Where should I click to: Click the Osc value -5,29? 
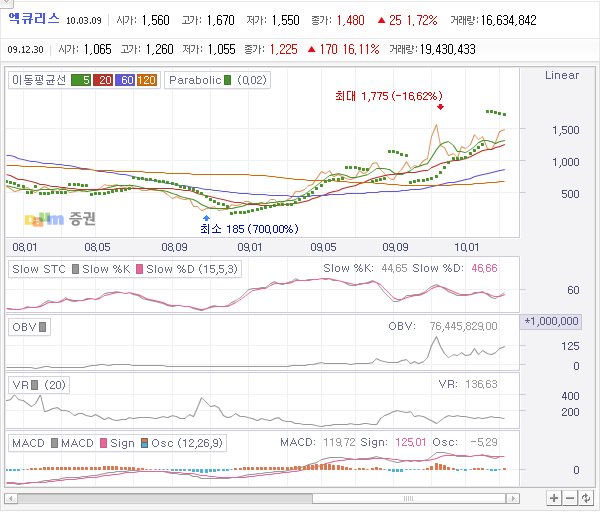point(484,442)
